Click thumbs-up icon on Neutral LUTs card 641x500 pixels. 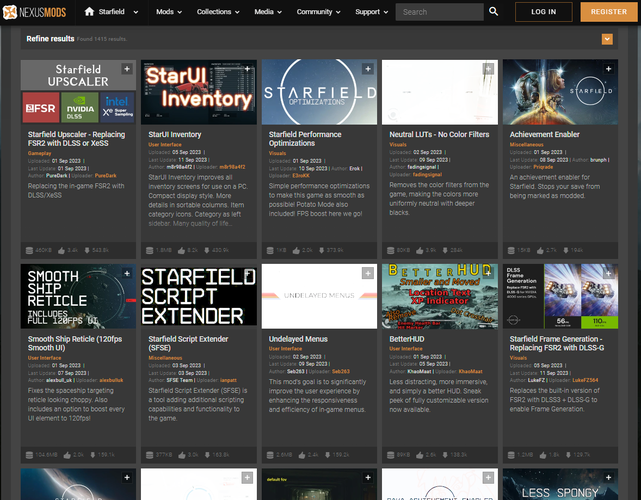(x=420, y=250)
